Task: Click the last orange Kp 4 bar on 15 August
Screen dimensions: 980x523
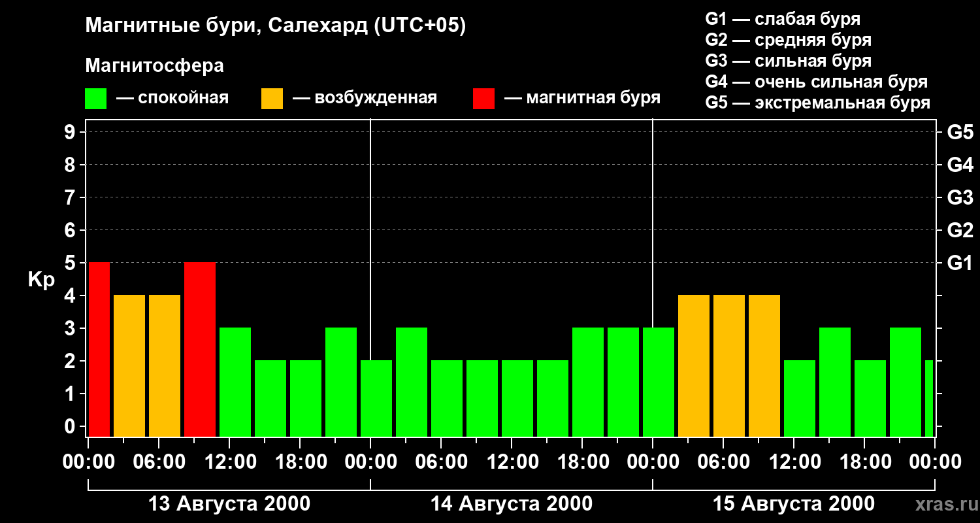Action: coord(764,365)
